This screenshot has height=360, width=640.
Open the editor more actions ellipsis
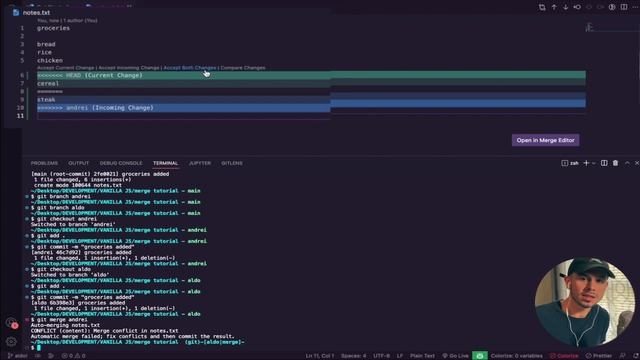pos(636,7)
